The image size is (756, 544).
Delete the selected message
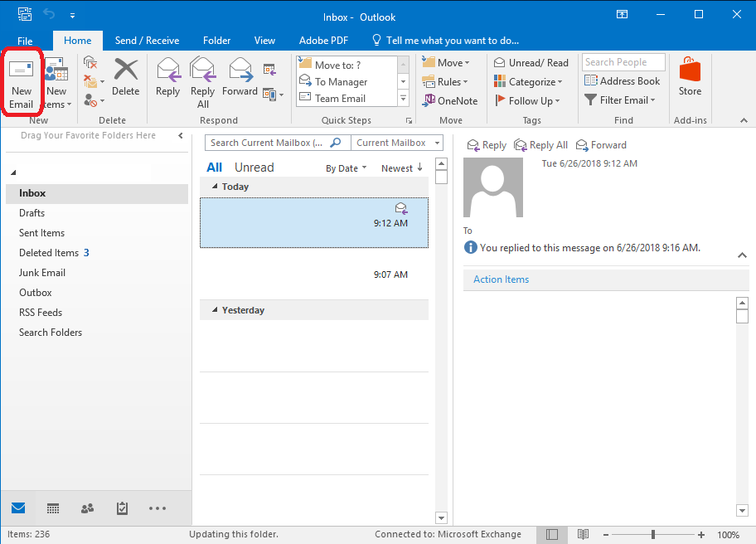tap(125, 77)
